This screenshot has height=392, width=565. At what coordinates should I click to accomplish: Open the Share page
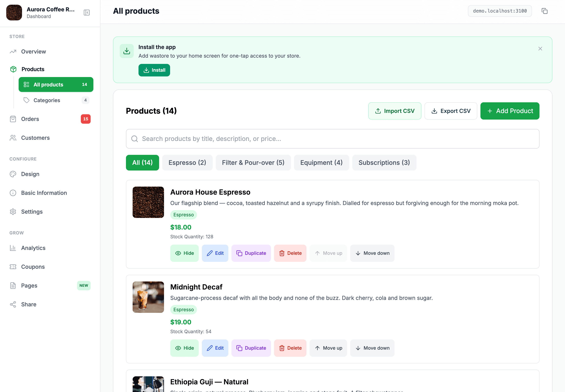(50, 304)
